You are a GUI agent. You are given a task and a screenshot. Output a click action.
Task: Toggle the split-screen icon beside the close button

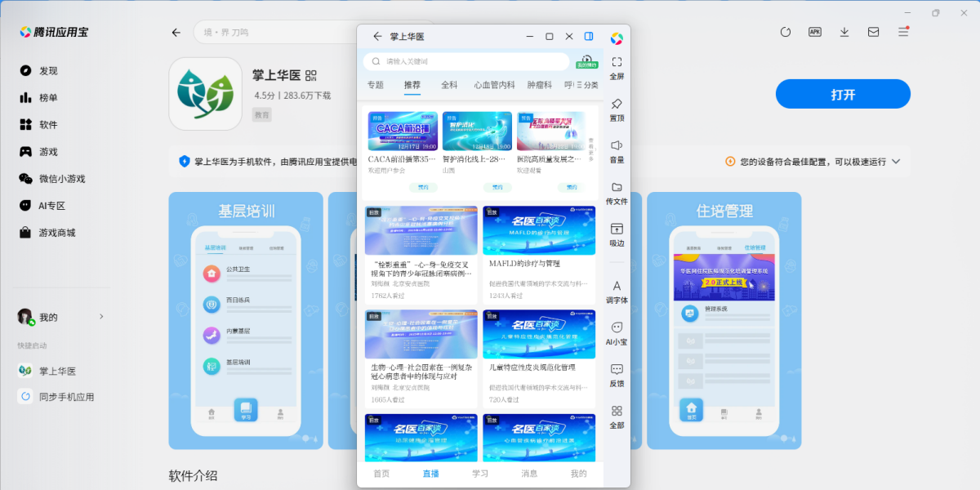coord(588,36)
